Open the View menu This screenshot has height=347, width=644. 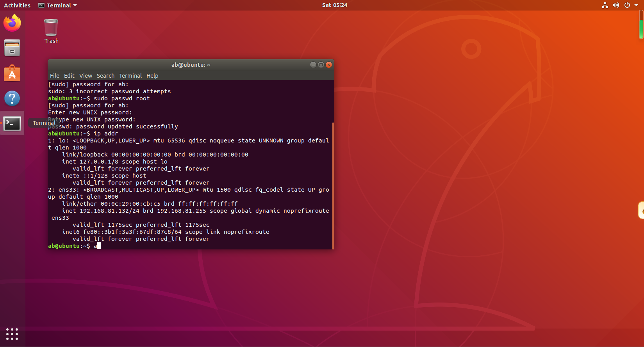(x=86, y=76)
